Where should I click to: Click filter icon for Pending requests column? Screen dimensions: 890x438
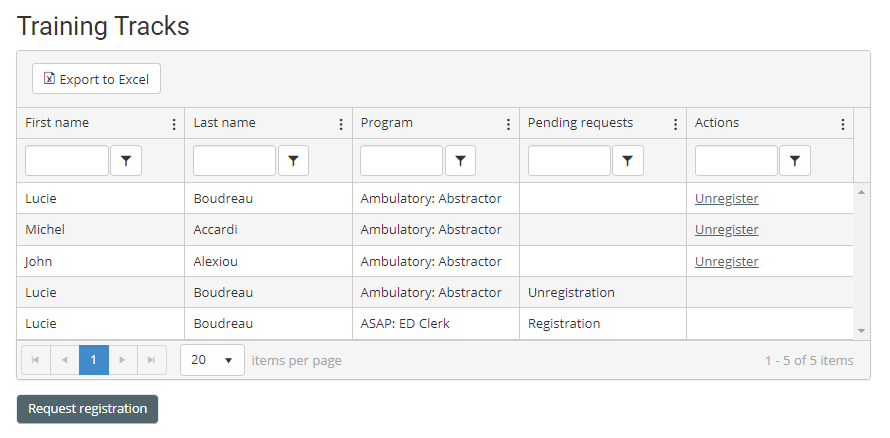pyautogui.click(x=627, y=160)
